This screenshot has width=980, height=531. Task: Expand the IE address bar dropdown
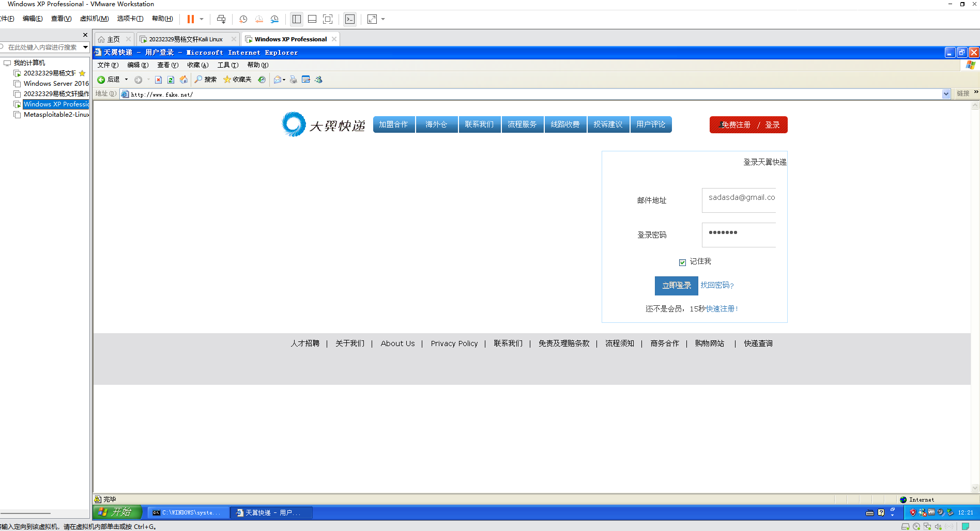pyautogui.click(x=946, y=94)
